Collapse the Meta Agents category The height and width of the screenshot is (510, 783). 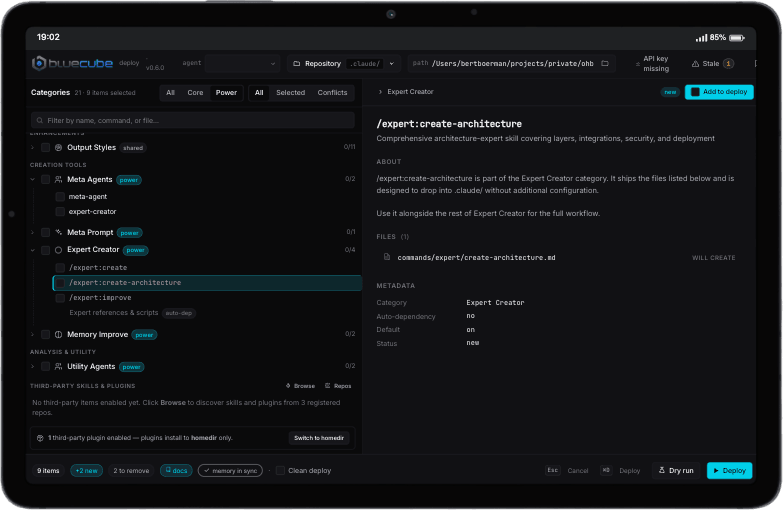point(32,179)
